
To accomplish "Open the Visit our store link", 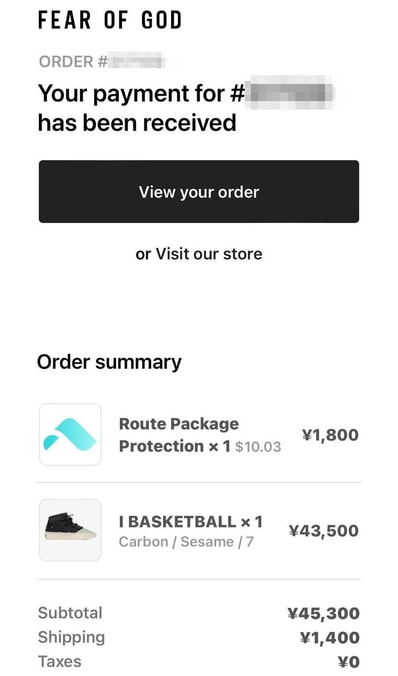I will coord(209,254).
